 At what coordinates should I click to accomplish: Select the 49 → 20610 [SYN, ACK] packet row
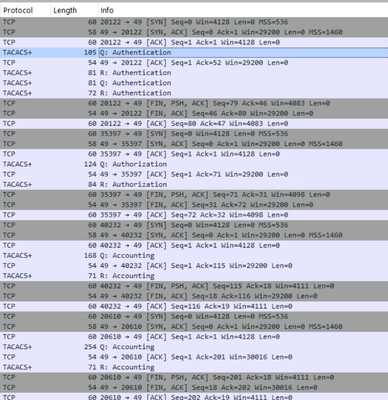point(194,327)
